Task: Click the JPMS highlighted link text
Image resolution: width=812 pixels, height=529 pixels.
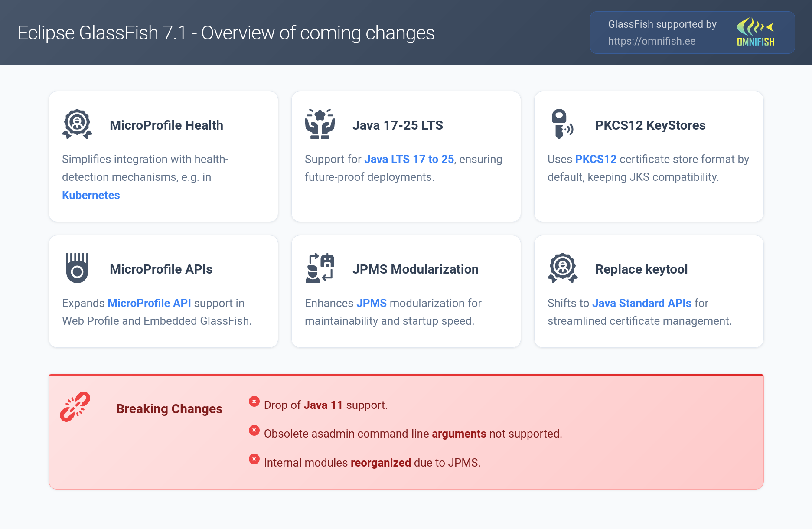Action: (x=372, y=303)
